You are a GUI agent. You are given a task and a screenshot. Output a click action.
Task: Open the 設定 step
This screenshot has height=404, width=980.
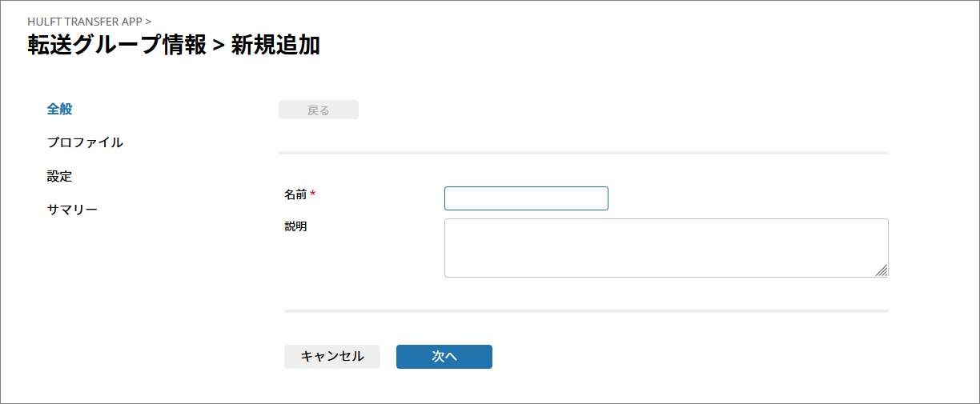coord(59,176)
